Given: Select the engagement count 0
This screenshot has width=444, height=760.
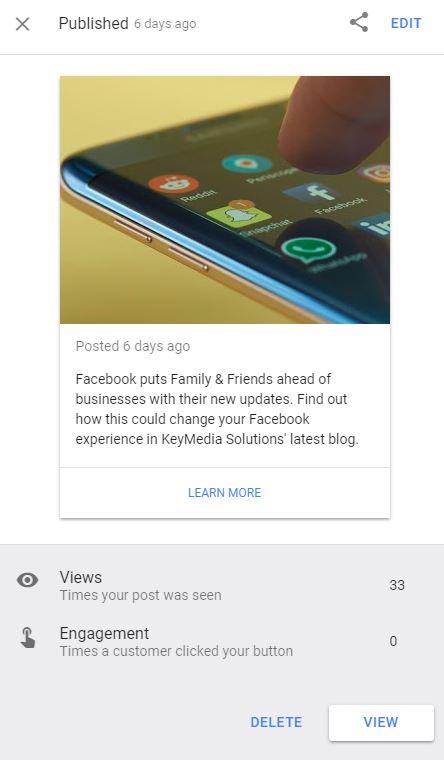Looking at the screenshot, I should tap(393, 641).
